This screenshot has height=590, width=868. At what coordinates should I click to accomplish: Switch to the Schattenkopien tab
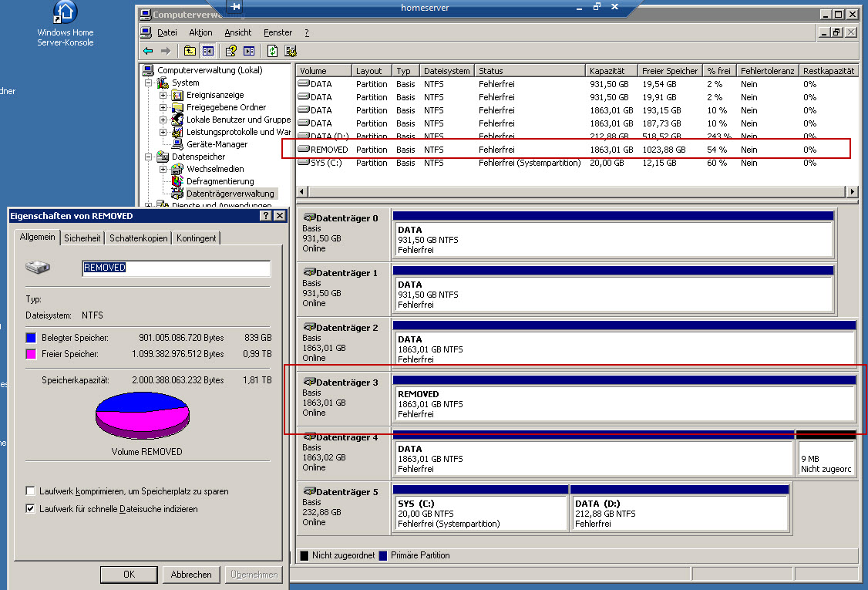point(139,238)
